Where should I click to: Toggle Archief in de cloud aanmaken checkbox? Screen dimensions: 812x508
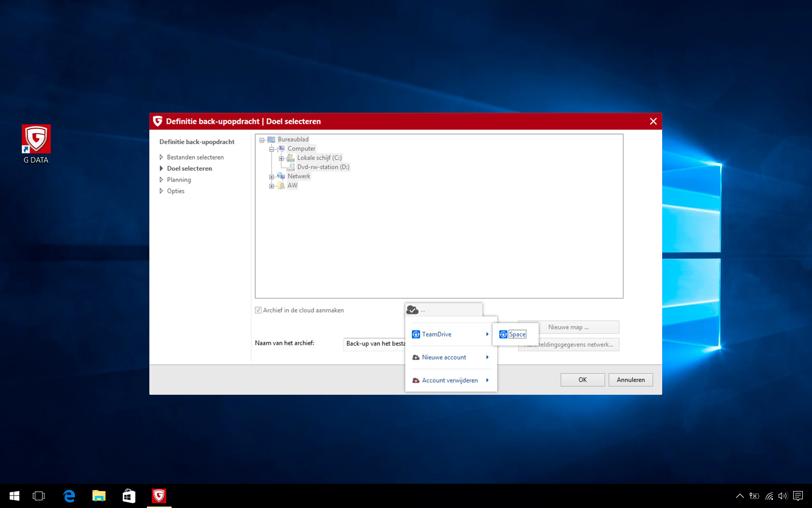[258, 310]
